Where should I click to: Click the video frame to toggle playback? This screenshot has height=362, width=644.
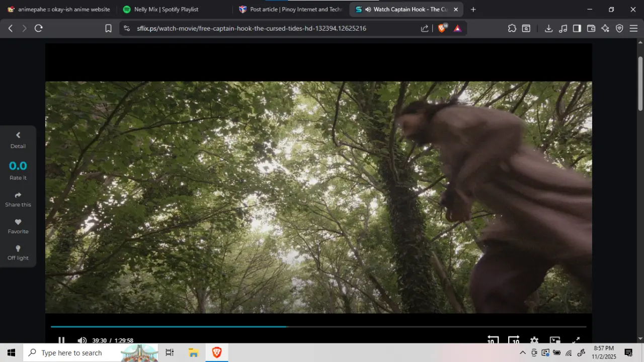(318, 197)
